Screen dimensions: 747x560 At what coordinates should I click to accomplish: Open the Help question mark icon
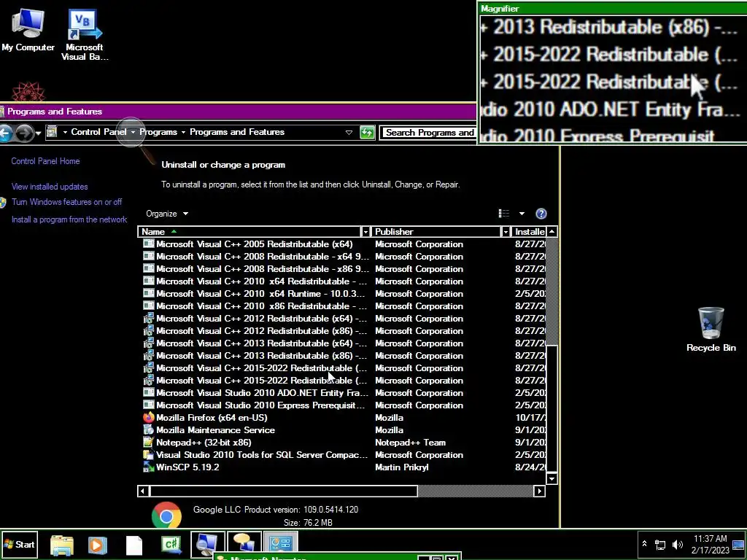[x=541, y=214]
